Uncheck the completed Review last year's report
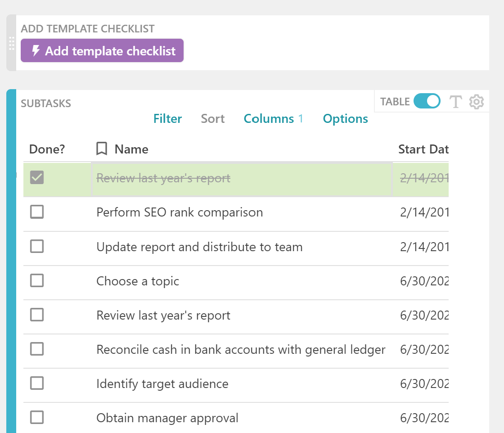 (x=37, y=178)
